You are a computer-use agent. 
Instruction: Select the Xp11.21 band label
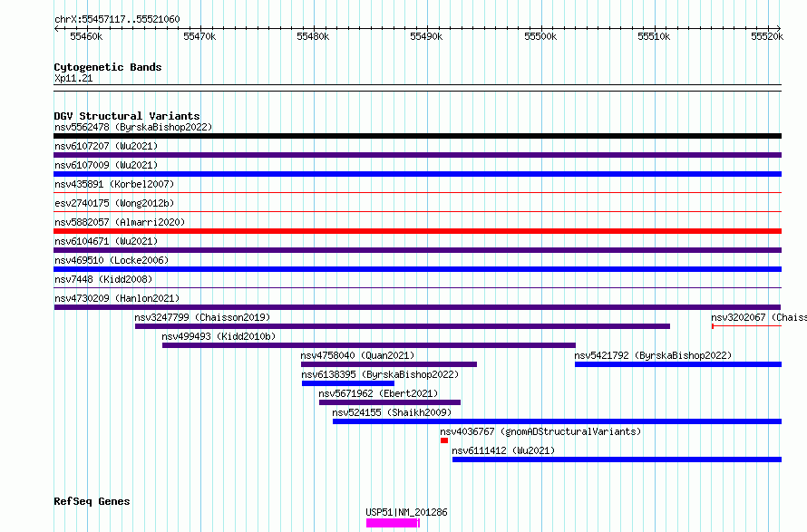73,78
